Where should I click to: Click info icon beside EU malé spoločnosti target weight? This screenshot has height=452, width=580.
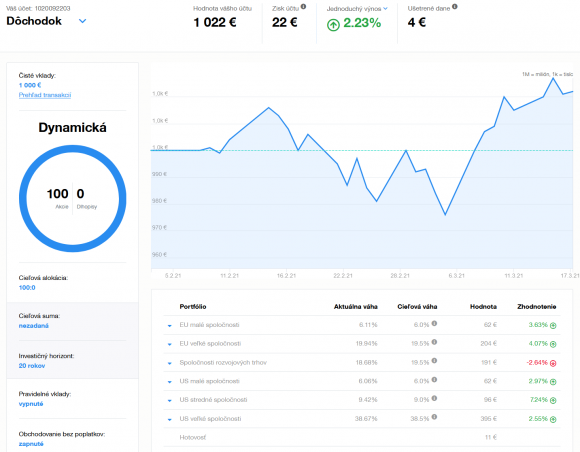434,323
